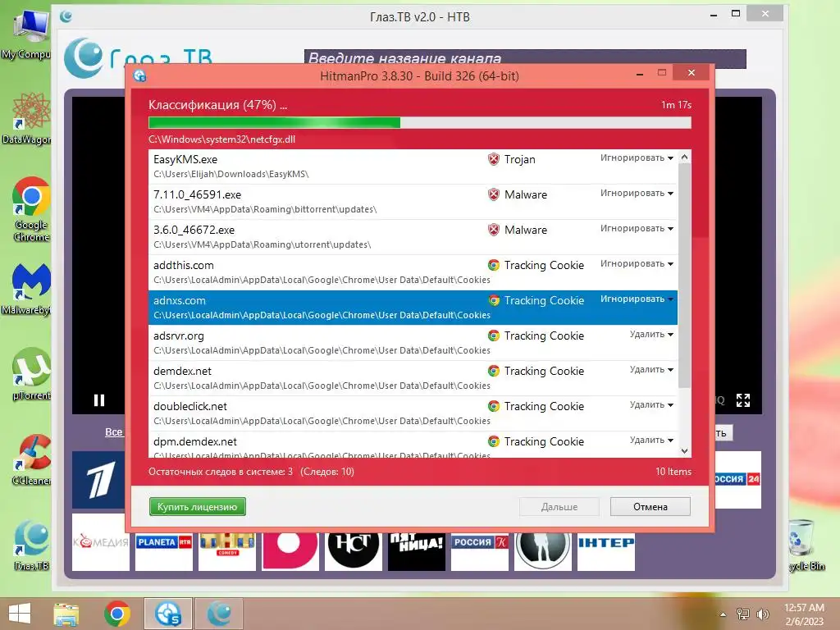The height and width of the screenshot is (630, 840).
Task: Click the volume icon in system tray
Action: pos(762,614)
